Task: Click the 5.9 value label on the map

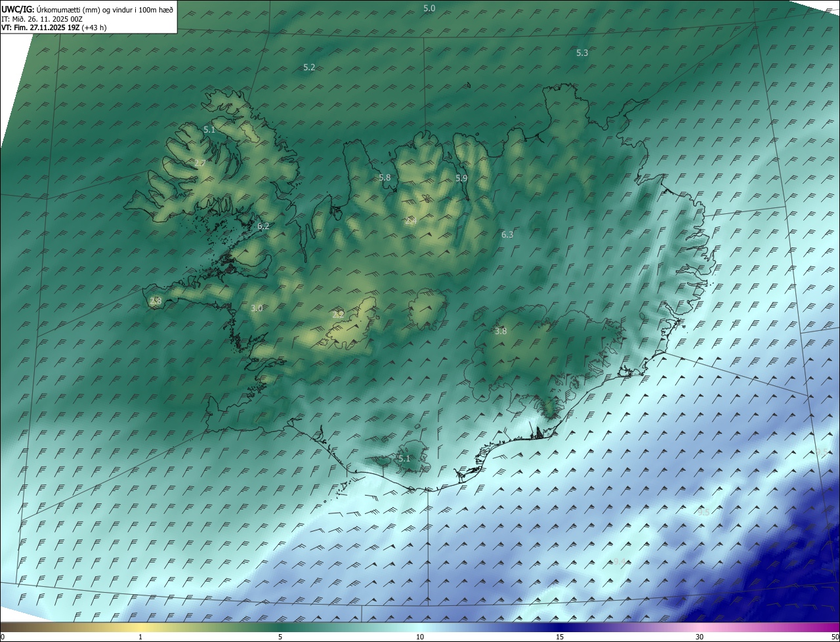Action: pyautogui.click(x=461, y=179)
